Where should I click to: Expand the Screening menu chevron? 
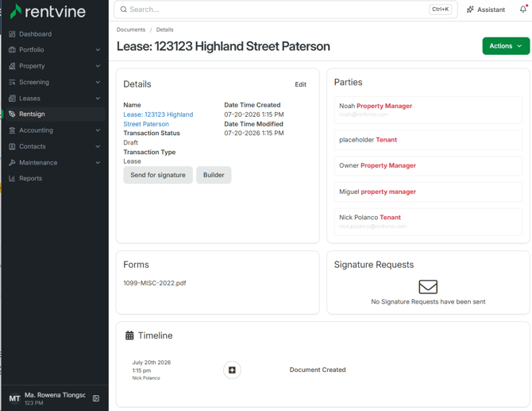click(x=98, y=82)
